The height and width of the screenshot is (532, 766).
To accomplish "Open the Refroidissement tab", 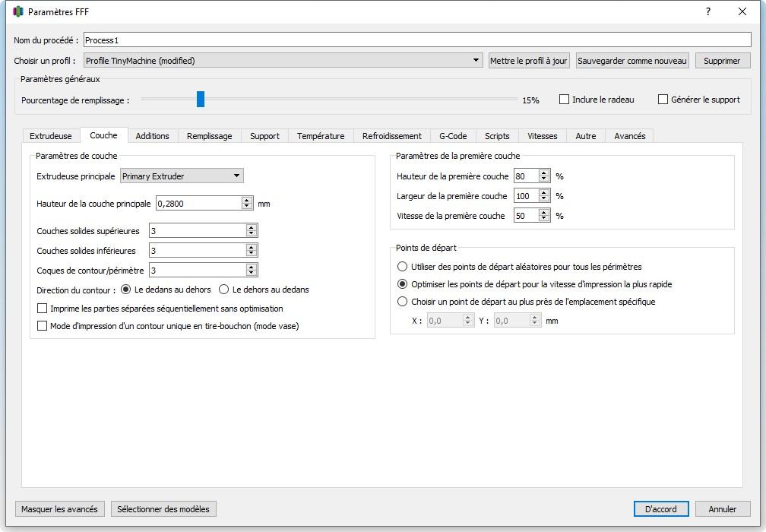I will (392, 136).
